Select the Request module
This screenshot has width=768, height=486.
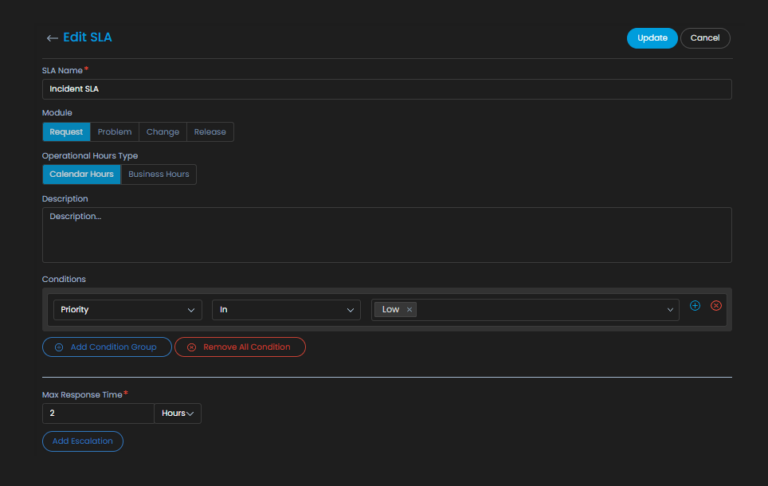[x=66, y=132]
